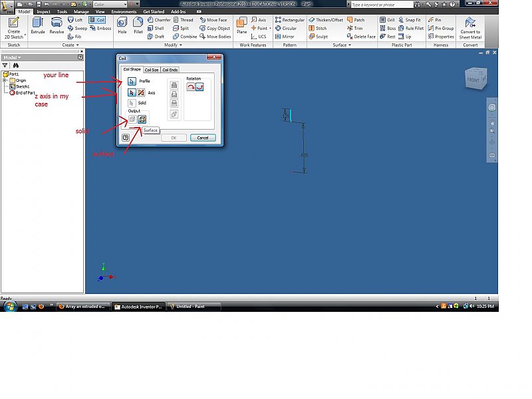Select the Mirror tool
The height and width of the screenshot is (399, 532).
click(x=285, y=37)
